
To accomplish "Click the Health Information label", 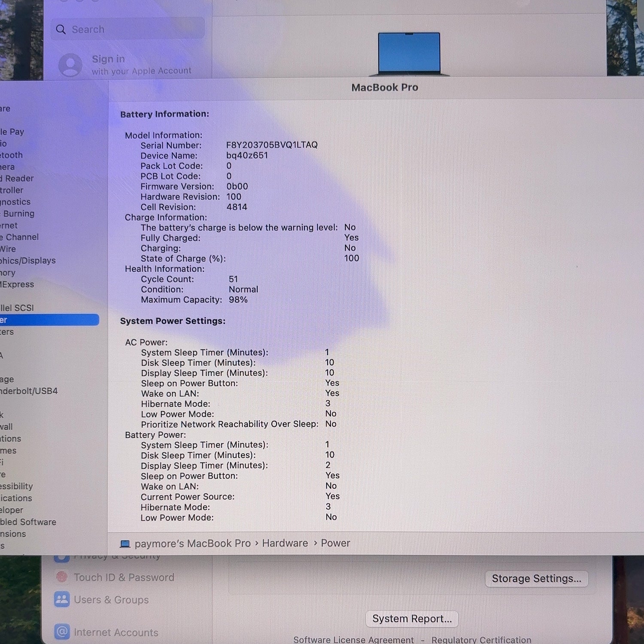I will point(165,269).
